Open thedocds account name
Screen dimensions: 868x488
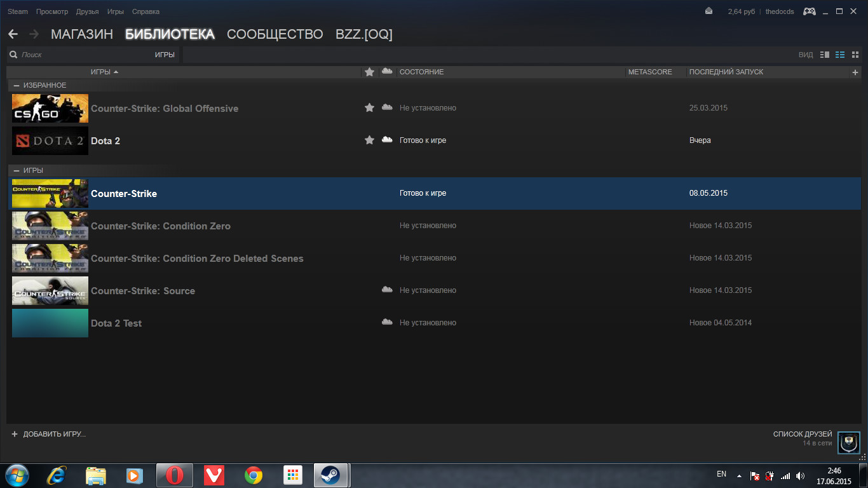tap(780, 11)
